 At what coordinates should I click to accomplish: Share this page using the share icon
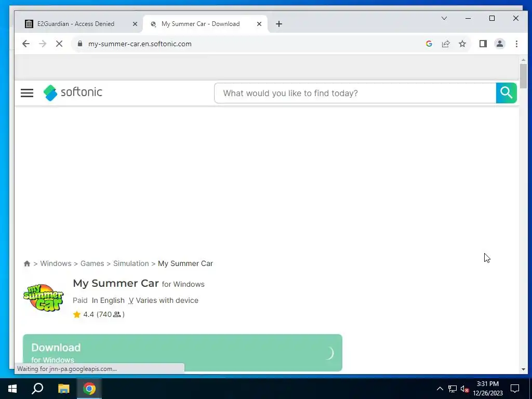(445, 44)
